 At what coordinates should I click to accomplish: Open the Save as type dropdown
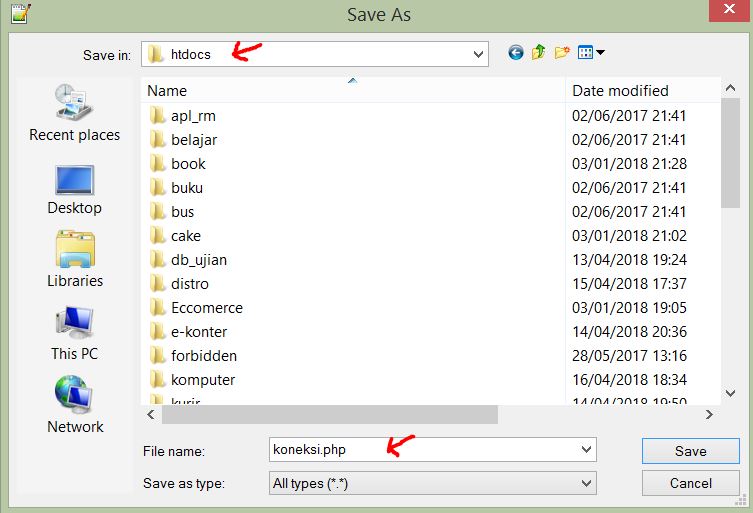pyautogui.click(x=432, y=483)
